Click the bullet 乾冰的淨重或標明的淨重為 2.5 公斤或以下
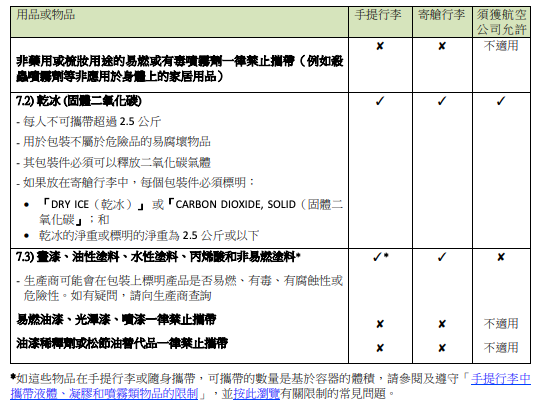The height and width of the screenshot is (408, 546). tap(149, 236)
